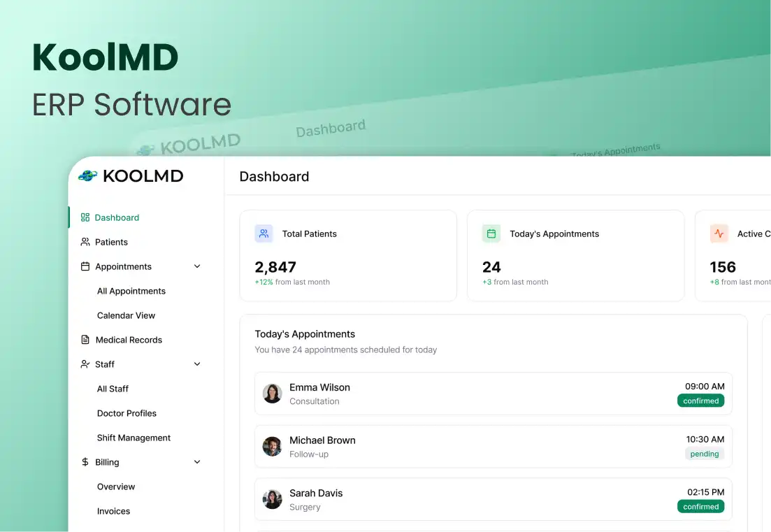This screenshot has height=532, width=771.
Task: Click Emma Wilson's avatar photo
Action: pos(272,394)
